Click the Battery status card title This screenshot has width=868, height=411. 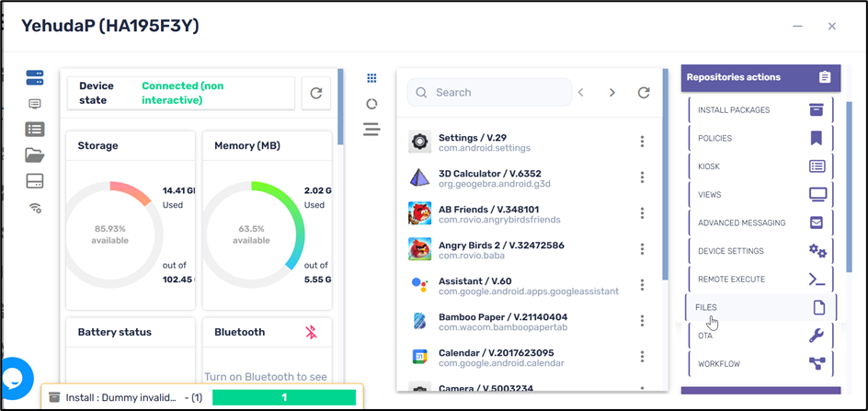pyautogui.click(x=115, y=332)
